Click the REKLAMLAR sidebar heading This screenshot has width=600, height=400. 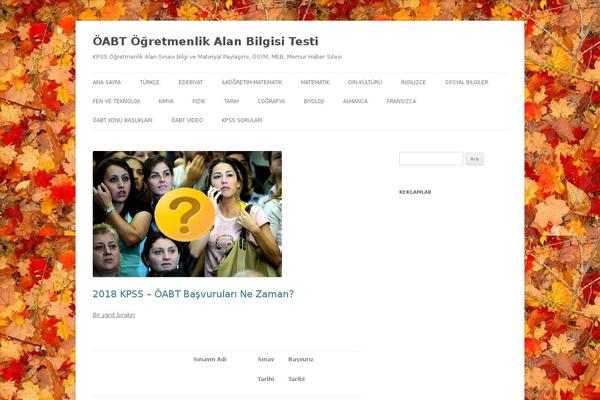[x=415, y=192]
